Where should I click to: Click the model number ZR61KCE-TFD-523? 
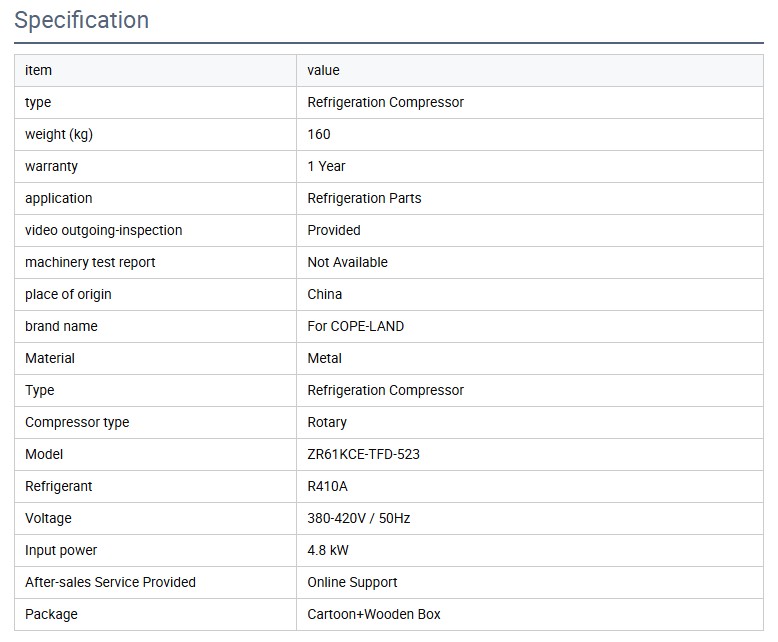[363, 454]
